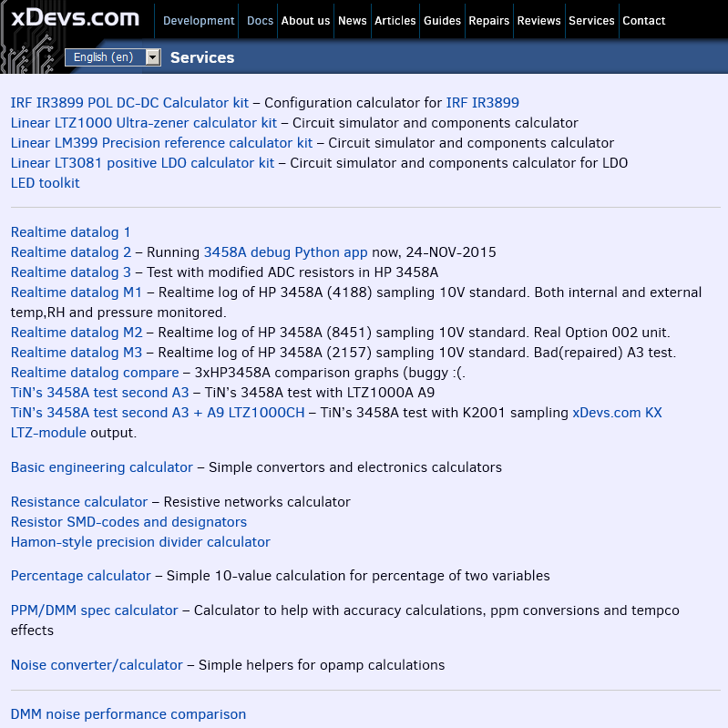
Task: Open Percentage calculator link
Action: [81, 576]
